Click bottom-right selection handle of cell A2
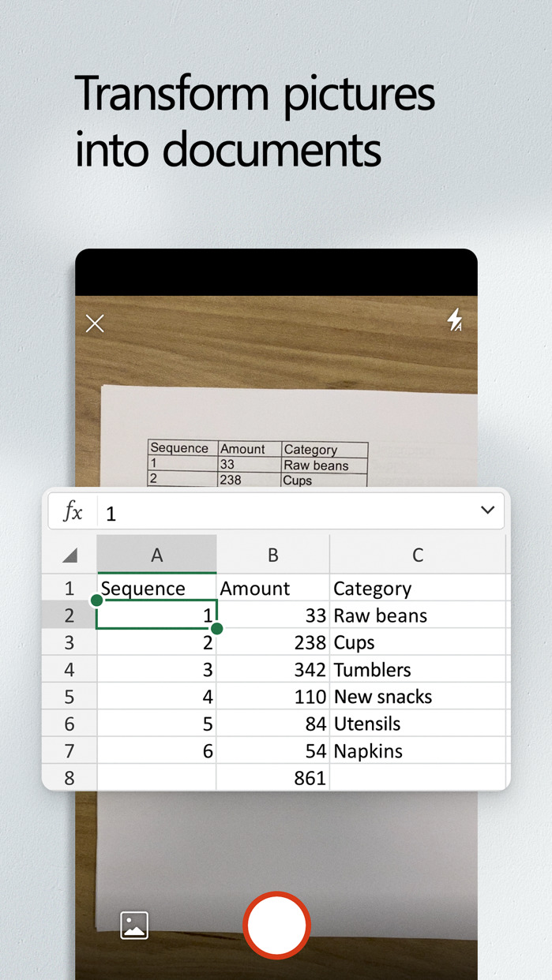This screenshot has height=980, width=552. coord(217,629)
